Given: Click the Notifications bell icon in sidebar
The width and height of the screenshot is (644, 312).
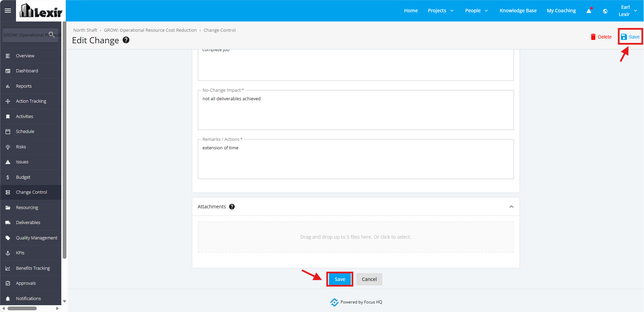Looking at the screenshot, I should click(x=8, y=299).
